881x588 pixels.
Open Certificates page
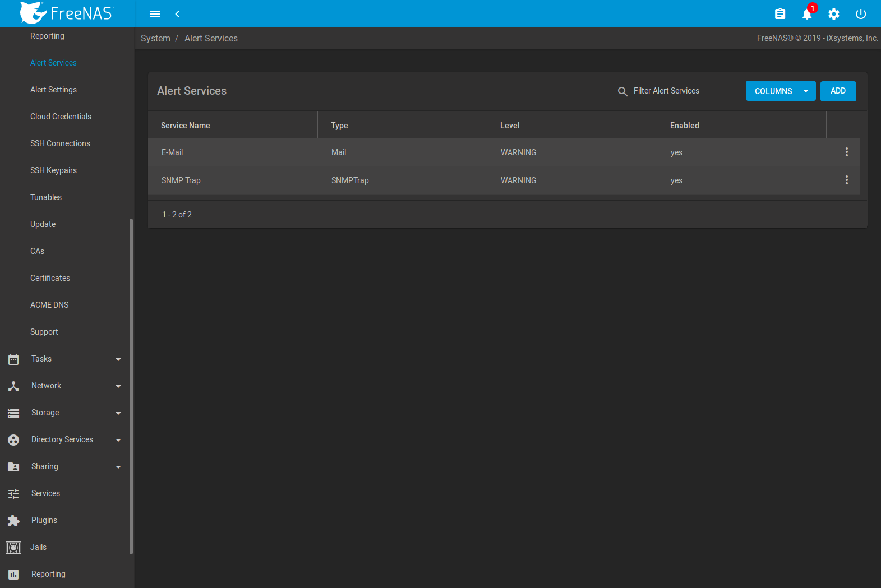(50, 278)
